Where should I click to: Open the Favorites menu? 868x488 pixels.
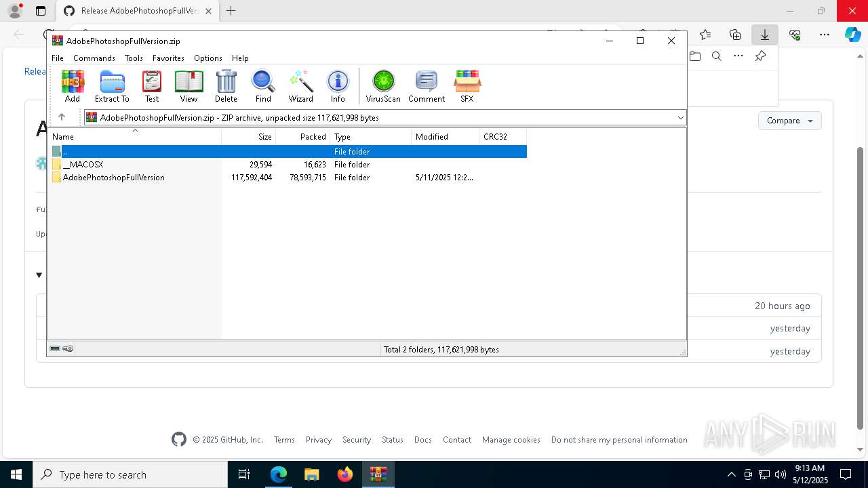tap(168, 58)
